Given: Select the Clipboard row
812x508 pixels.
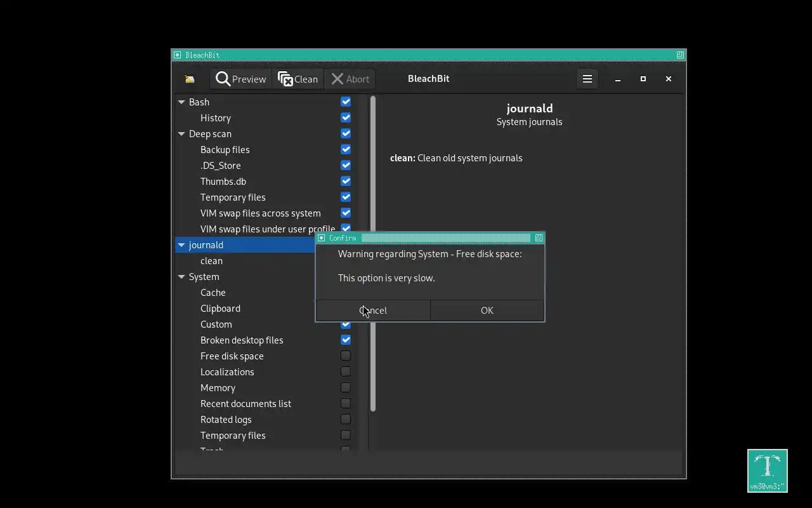Looking at the screenshot, I should [246, 308].
